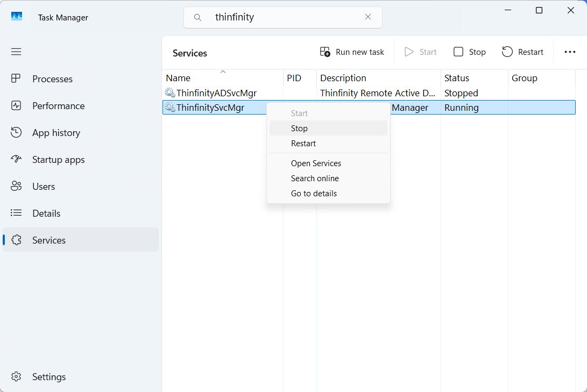Switch to Performance page
Screen dimensions: 587x392
(81, 106)
